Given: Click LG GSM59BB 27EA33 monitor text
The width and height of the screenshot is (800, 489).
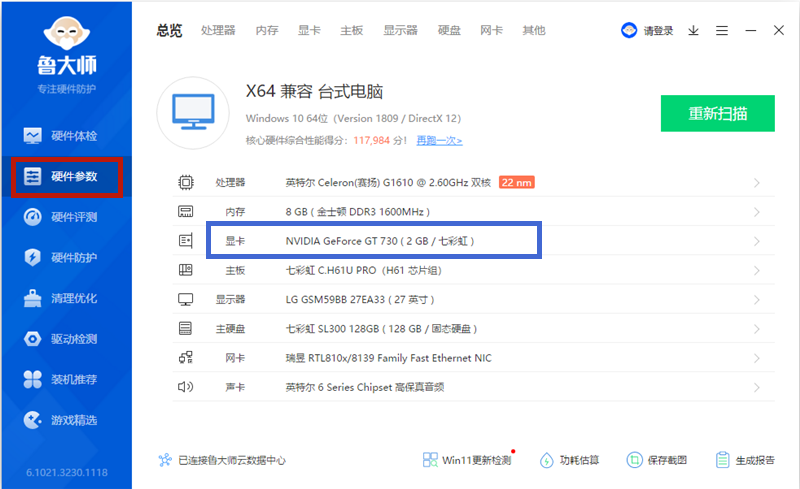Looking at the screenshot, I should click(x=360, y=300).
